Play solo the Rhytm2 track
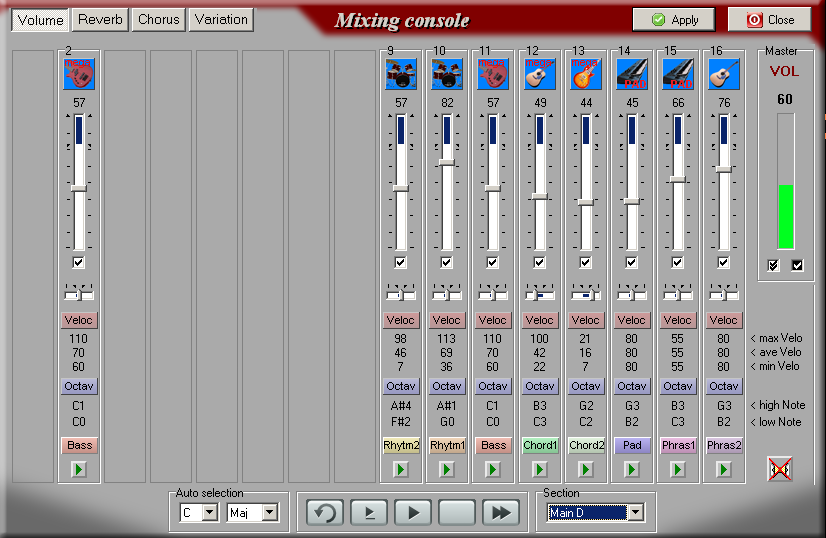 click(x=401, y=469)
